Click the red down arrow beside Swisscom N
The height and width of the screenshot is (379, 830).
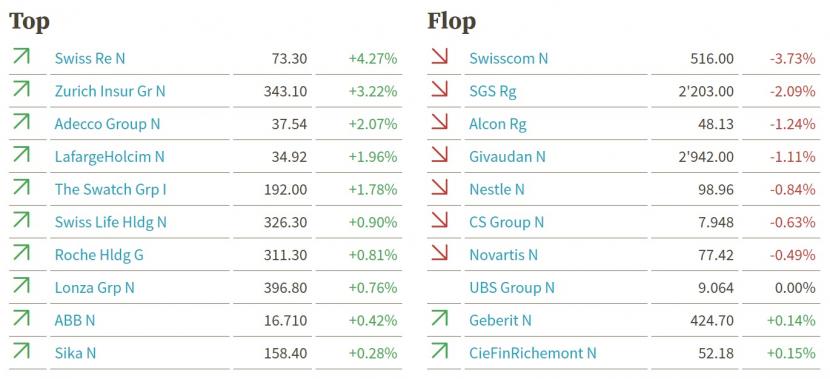click(x=440, y=56)
